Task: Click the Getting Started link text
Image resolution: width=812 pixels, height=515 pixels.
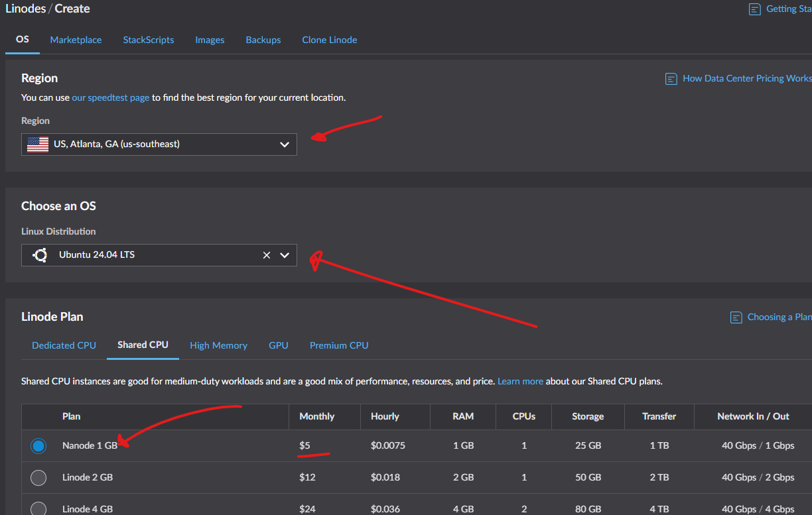Action: tap(789, 9)
